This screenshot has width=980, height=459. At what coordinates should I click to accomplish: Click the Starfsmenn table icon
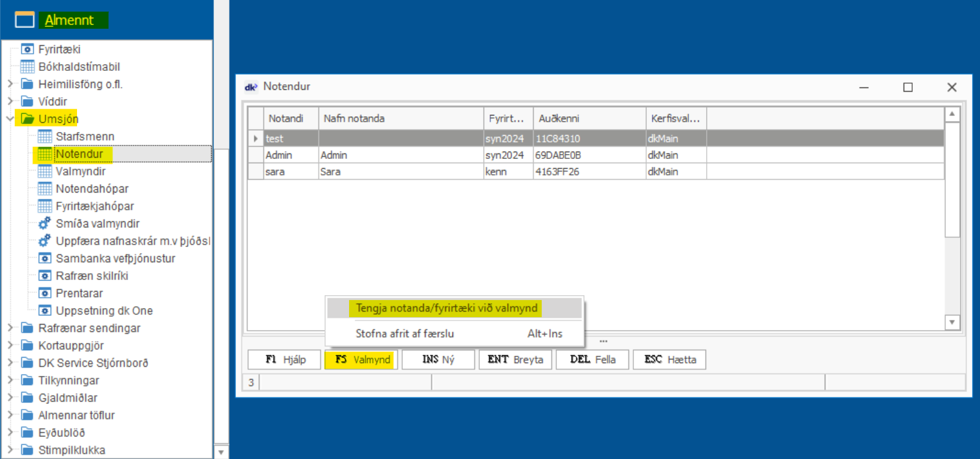click(45, 136)
